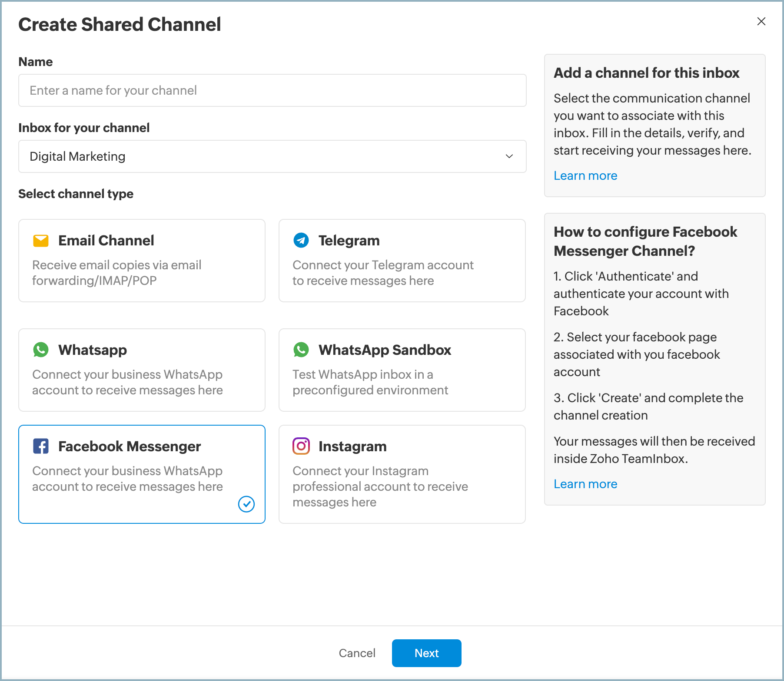784x681 pixels.
Task: Click 'Test WhatsApp inbox in a preconfigured environment' text
Action: [x=370, y=382]
